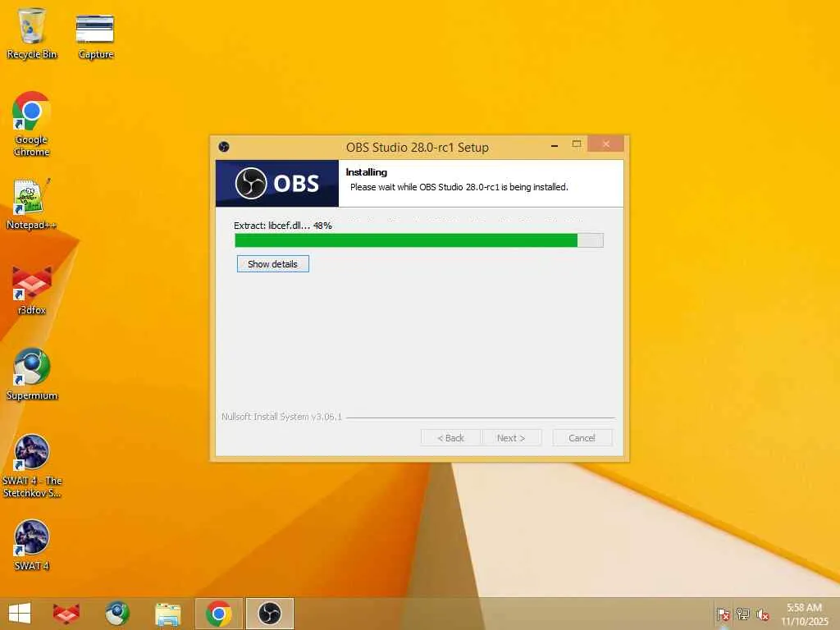Cancel the OBS Studio installation

point(582,438)
